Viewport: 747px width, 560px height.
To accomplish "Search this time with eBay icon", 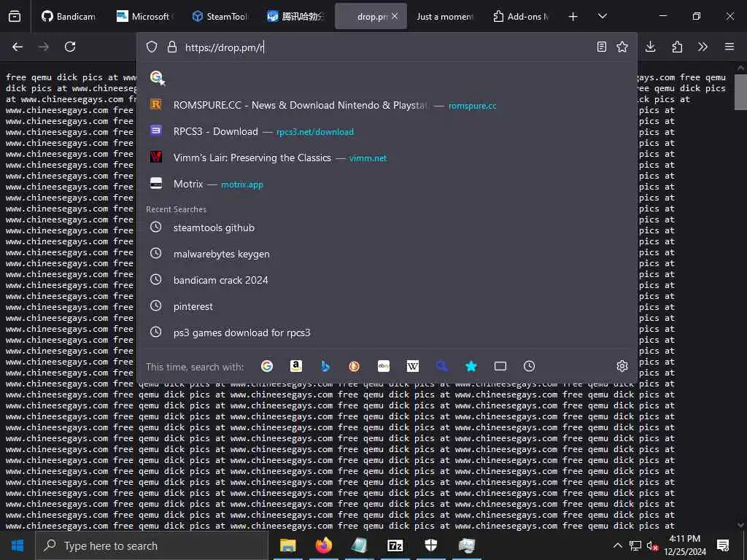I will 384,366.
